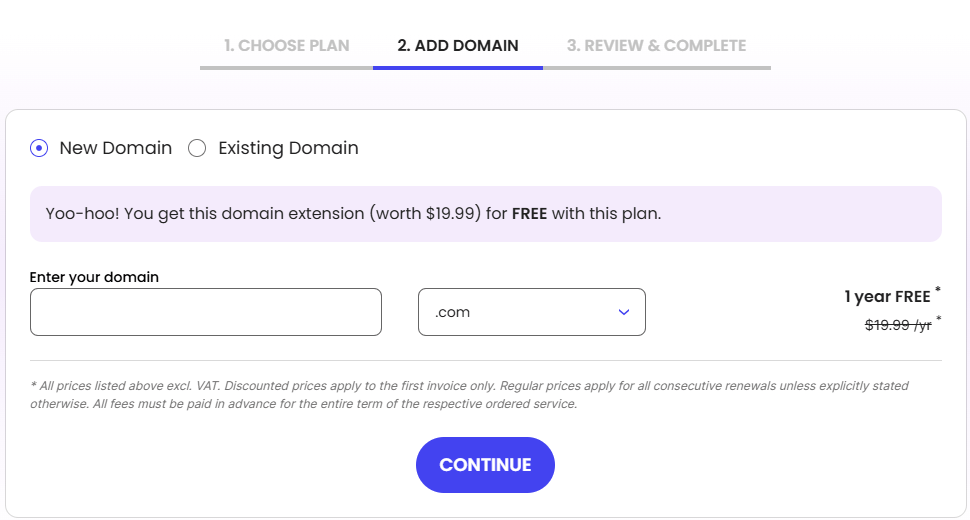The height and width of the screenshot is (520, 970).
Task: Click the "1 year FREE" price text
Action: [887, 296]
